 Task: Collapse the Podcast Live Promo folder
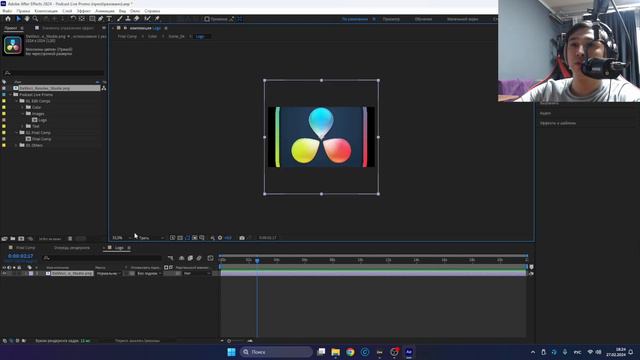pyautogui.click(x=11, y=95)
